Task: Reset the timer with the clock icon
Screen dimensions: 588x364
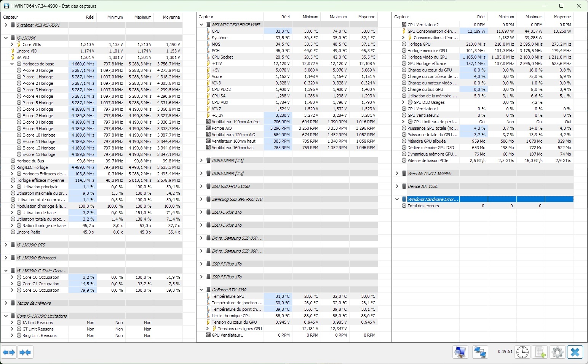Action: point(522,352)
